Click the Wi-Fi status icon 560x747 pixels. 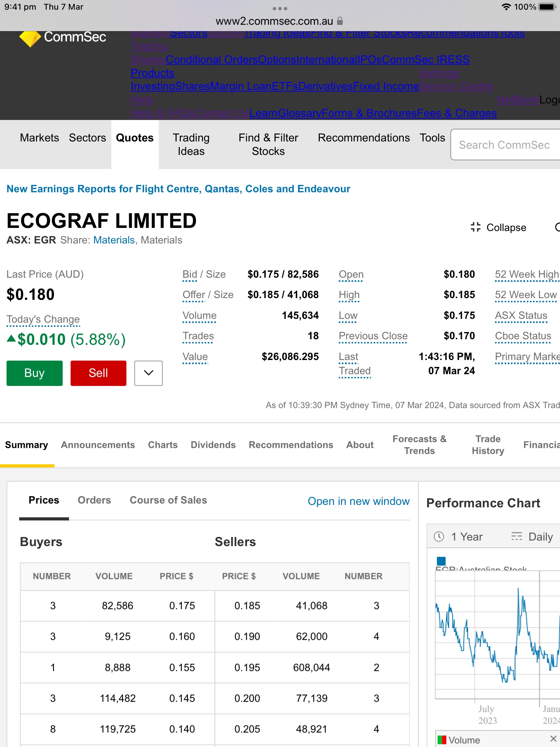[x=506, y=7]
